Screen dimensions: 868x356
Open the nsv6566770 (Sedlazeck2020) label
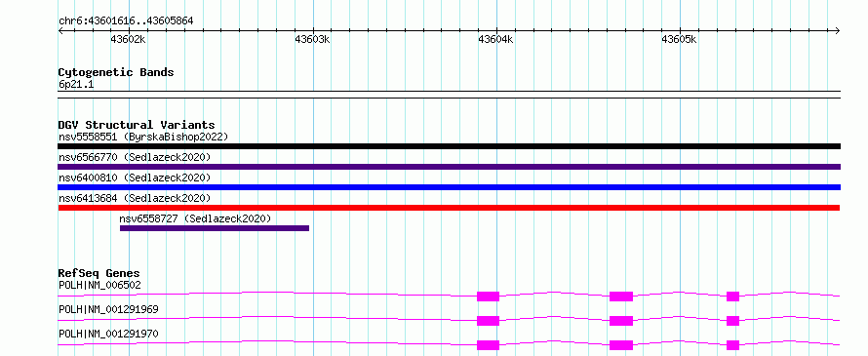(x=135, y=157)
